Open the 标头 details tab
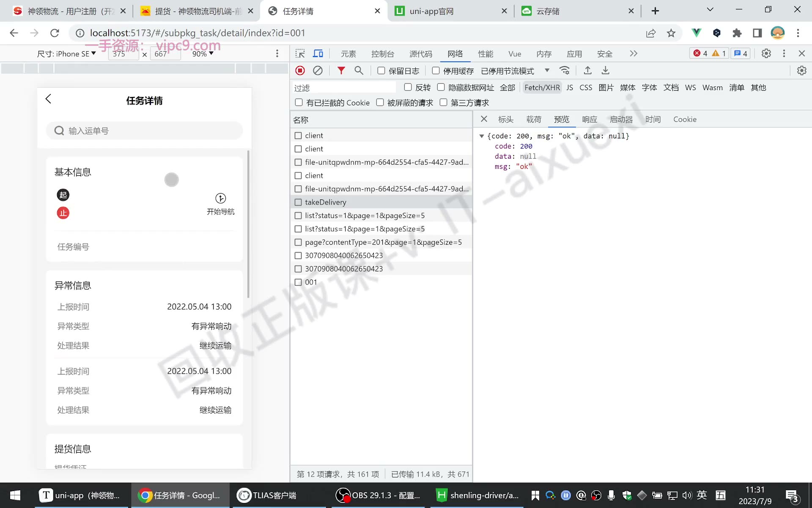The height and width of the screenshot is (508, 812). 506,119
